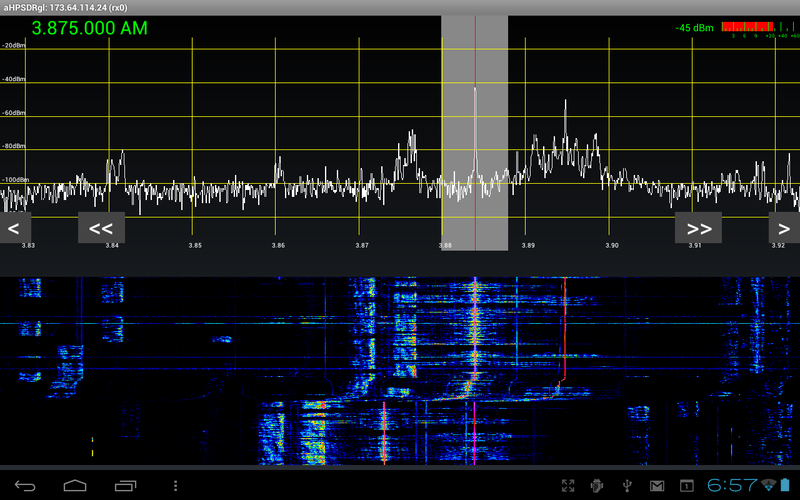Tap the -80dBm level scale label
Viewport: 800px width, 500px height.
[13, 146]
